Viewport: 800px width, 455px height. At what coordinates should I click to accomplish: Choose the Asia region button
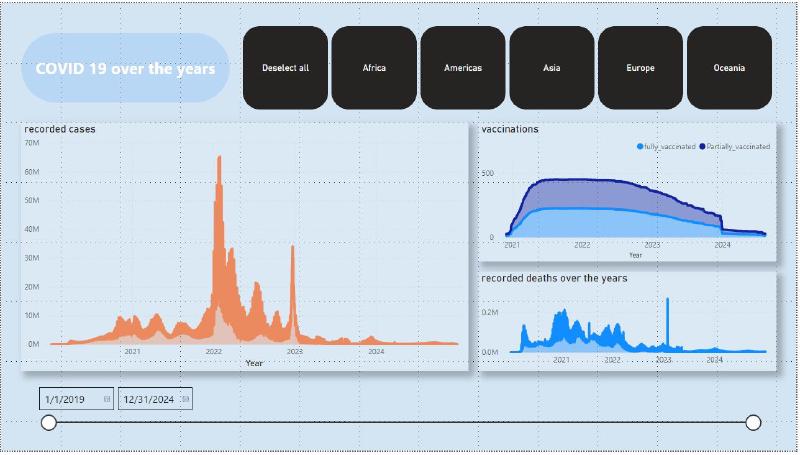(x=552, y=68)
